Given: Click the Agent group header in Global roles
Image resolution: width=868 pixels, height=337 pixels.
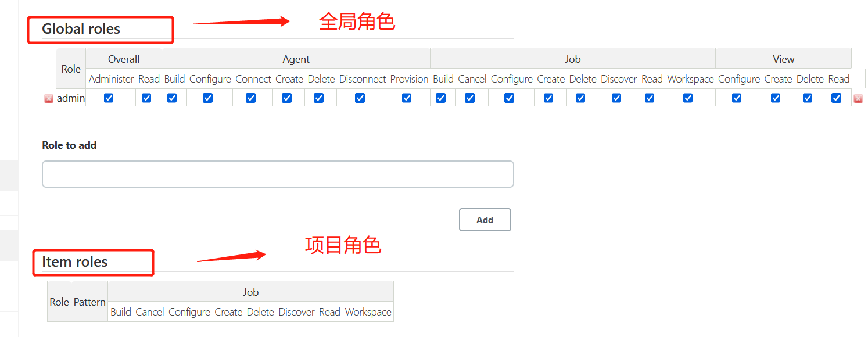Looking at the screenshot, I should (296, 59).
